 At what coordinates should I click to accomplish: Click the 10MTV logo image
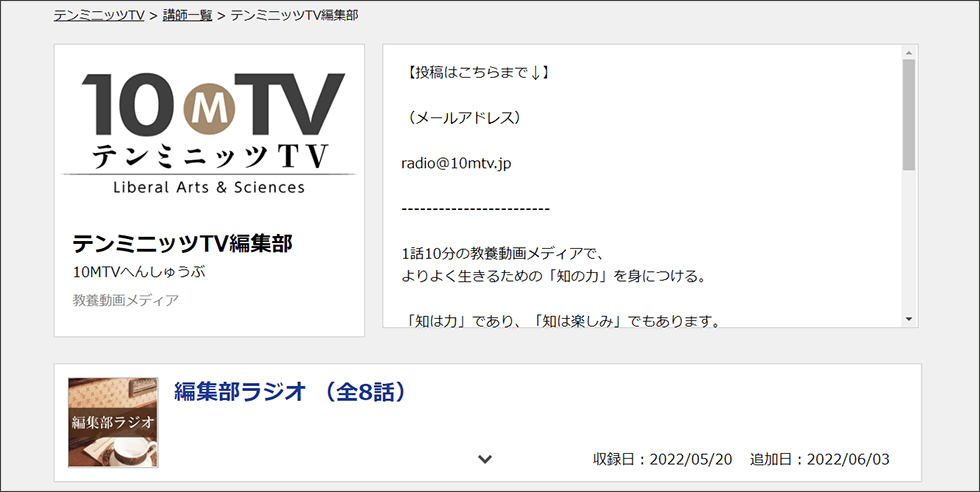click(209, 134)
